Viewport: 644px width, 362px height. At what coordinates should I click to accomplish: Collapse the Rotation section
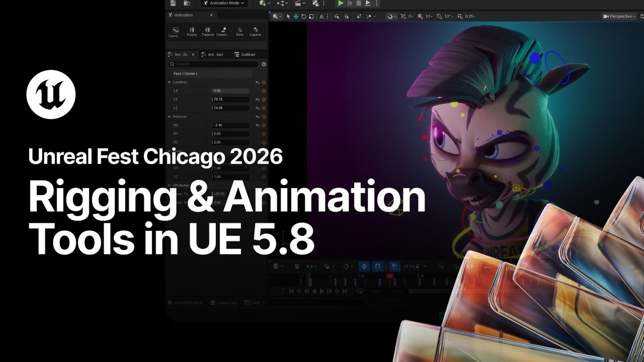point(169,117)
